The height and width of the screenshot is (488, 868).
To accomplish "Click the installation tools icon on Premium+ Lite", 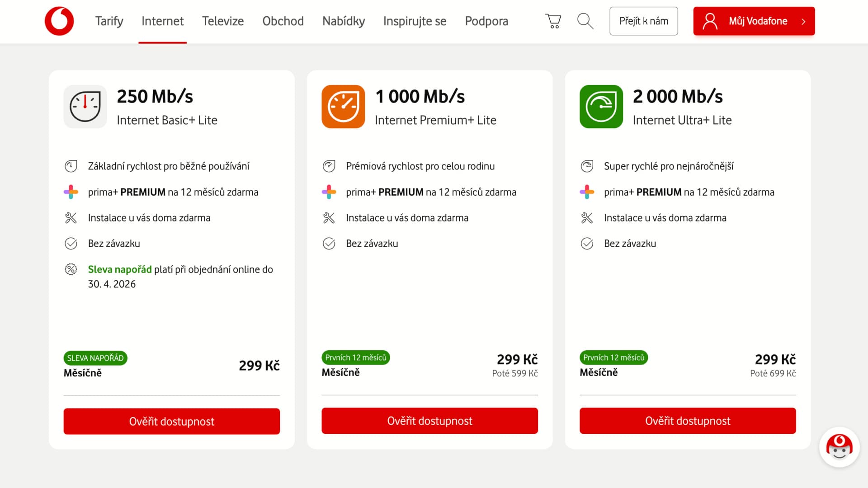I will (329, 217).
